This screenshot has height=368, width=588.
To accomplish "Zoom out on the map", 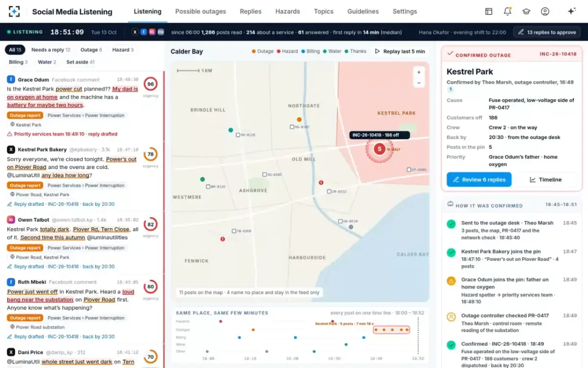I will [418, 83].
